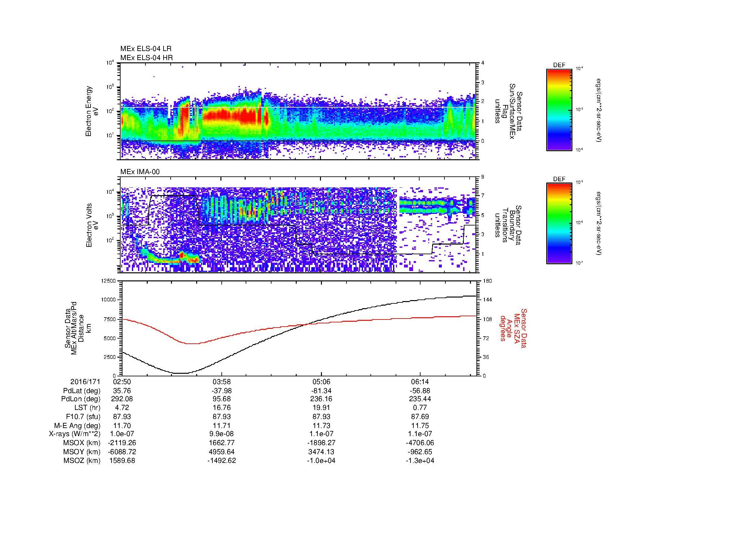The image size is (756, 534).
Task: Click the '108' SZA axis tick label
Action: (x=488, y=319)
